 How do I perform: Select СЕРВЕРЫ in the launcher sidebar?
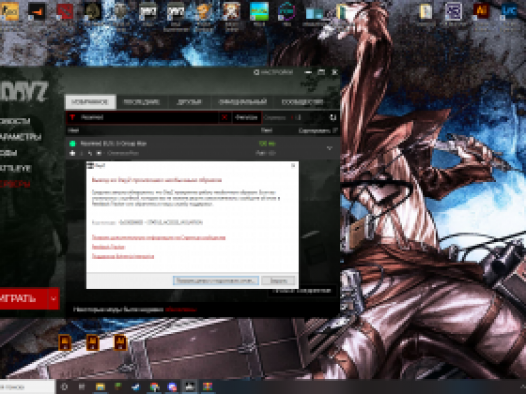tap(15, 184)
